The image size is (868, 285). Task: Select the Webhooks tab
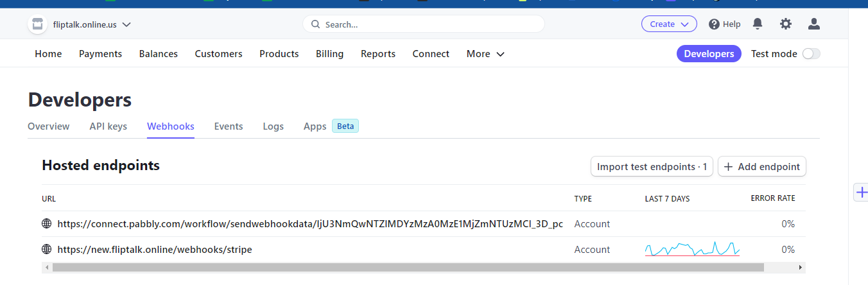(171, 126)
